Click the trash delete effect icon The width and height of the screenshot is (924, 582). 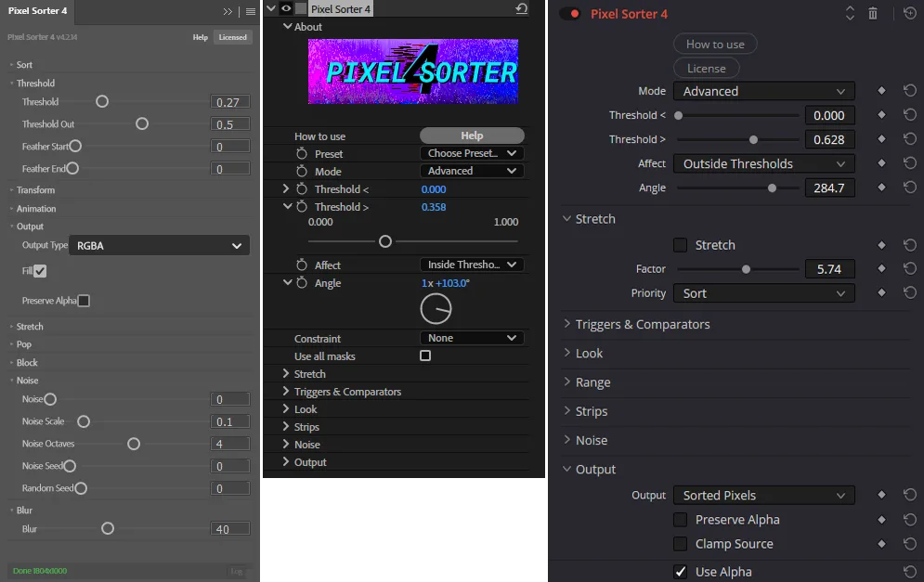(873, 13)
